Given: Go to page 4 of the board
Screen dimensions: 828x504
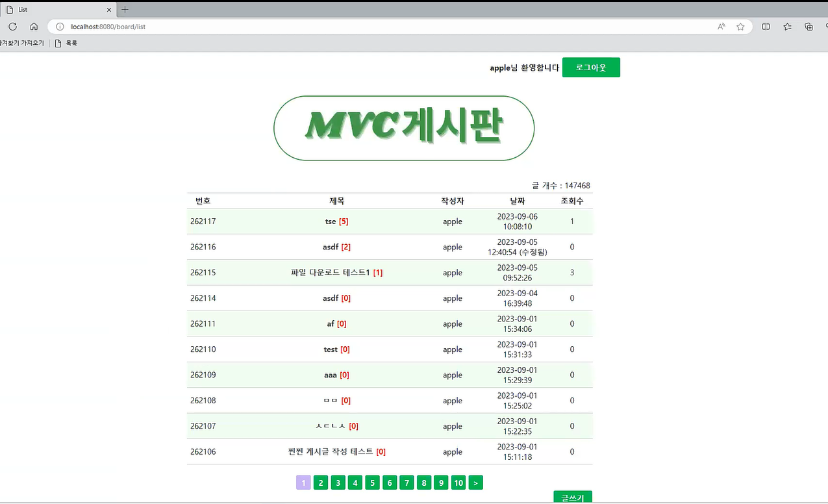Looking at the screenshot, I should (x=355, y=483).
